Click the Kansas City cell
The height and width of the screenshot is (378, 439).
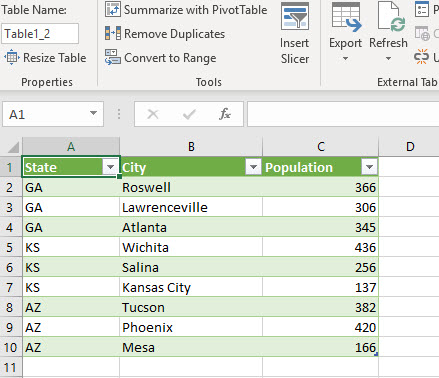[191, 287]
